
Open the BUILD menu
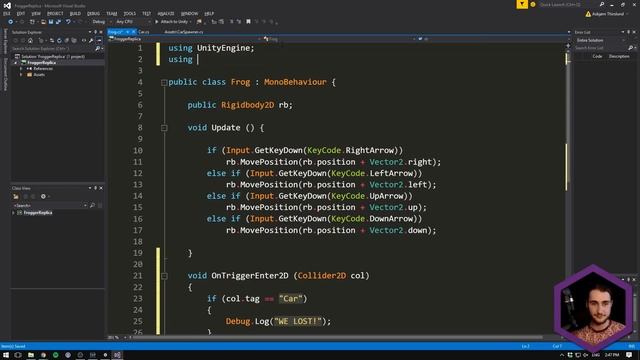pos(75,13)
